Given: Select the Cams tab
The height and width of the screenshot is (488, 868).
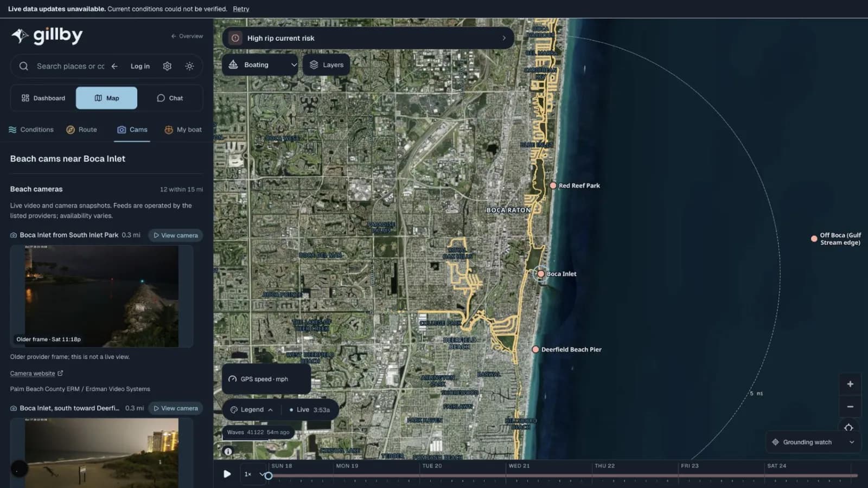Looking at the screenshot, I should click(x=132, y=130).
